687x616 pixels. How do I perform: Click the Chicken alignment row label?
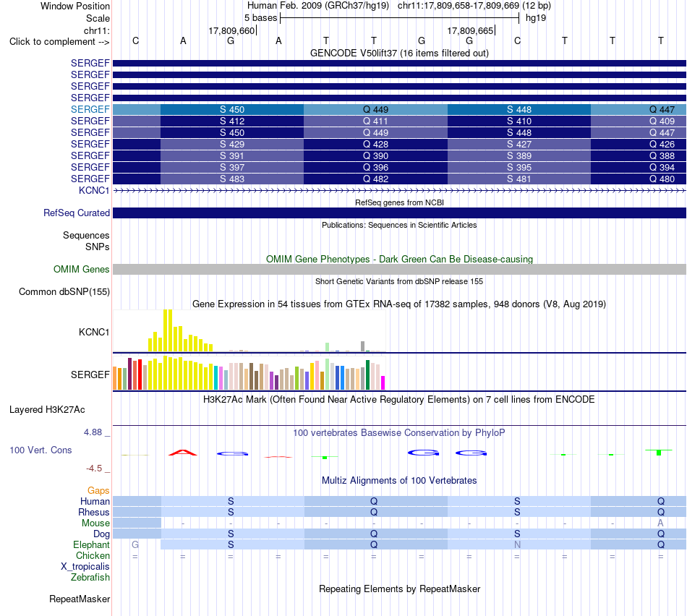click(93, 555)
